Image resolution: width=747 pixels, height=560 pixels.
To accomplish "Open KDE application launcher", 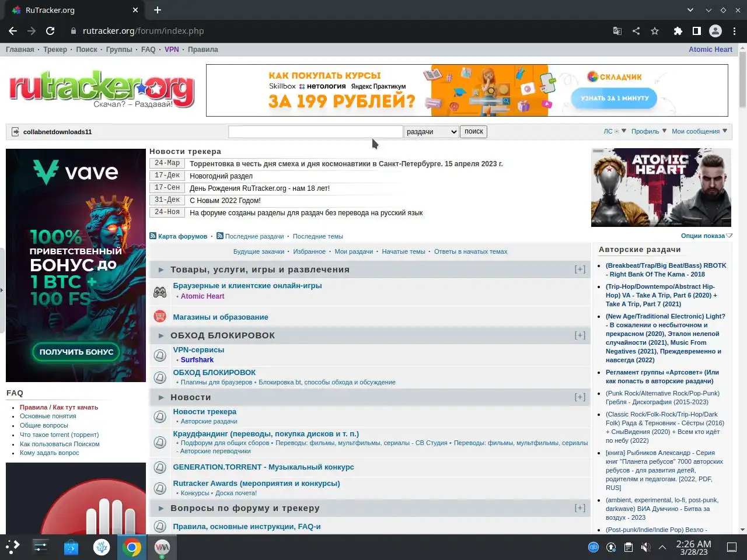I will pos(12,547).
